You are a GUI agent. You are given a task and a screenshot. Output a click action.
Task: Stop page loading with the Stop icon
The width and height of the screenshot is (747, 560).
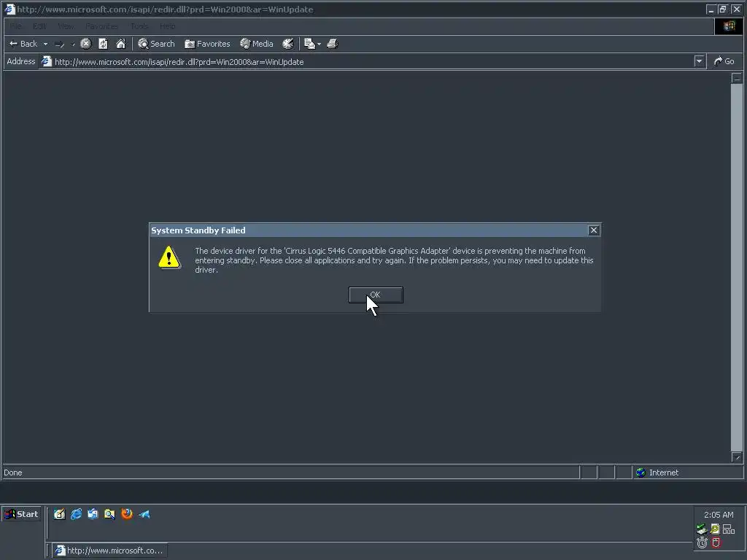tap(86, 44)
